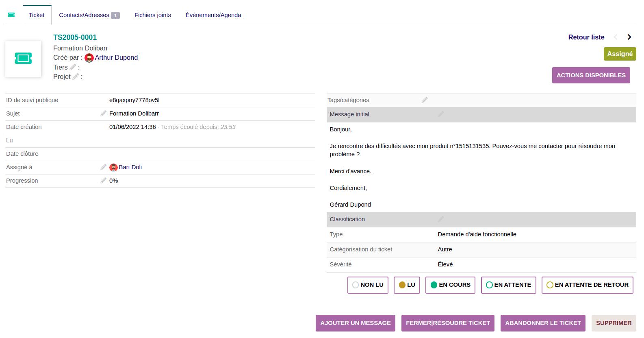This screenshot has height=338, width=644.
Task: Click the count badge on Contacts/Adresses
Action: 115,15
